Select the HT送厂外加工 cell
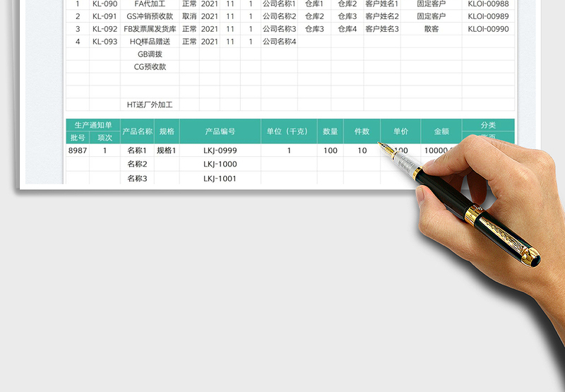Image resolution: width=565 pixels, height=392 pixels. (x=150, y=105)
